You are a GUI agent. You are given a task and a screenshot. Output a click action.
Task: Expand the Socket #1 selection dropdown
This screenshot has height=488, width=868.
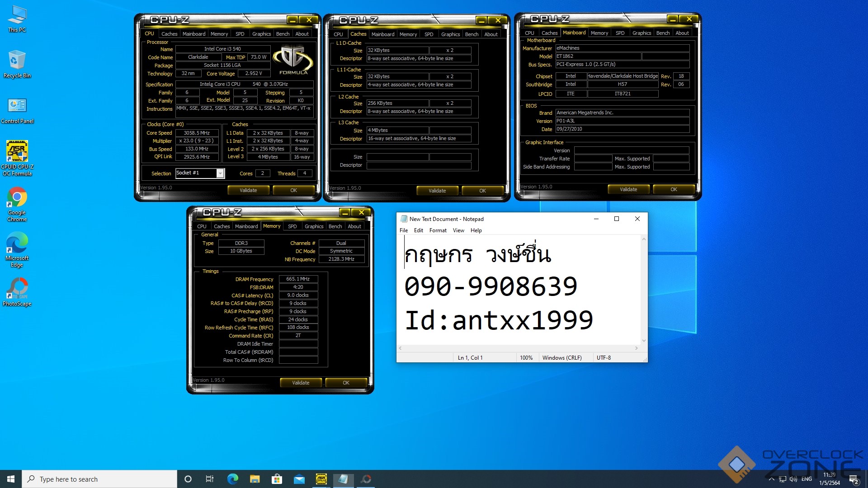pos(220,174)
